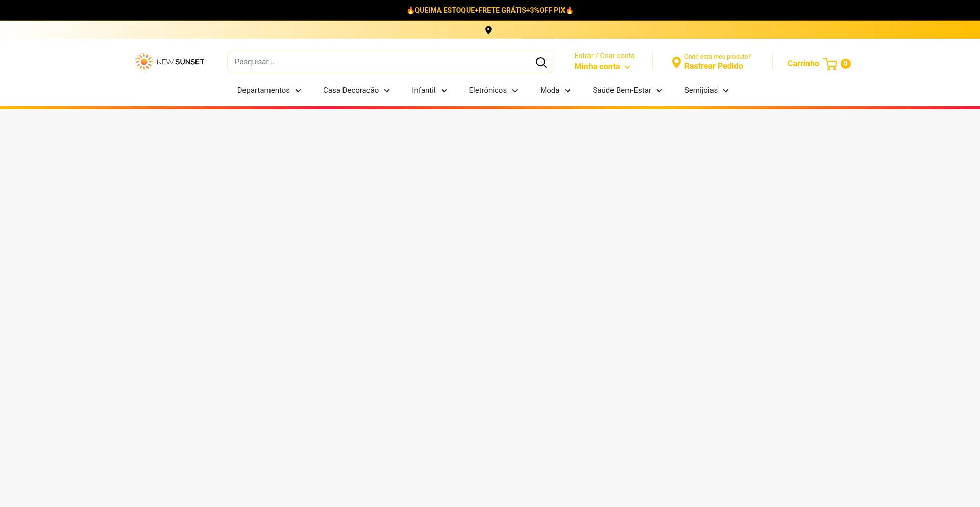Click the black location pin in yellow bar
This screenshot has width=980, height=507.
[x=488, y=30]
